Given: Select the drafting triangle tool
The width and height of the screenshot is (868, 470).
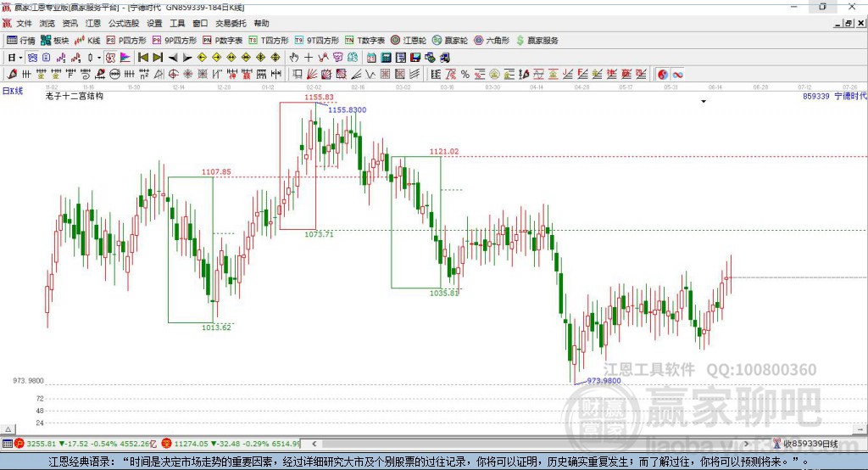Looking at the screenshot, I should click(x=159, y=75).
